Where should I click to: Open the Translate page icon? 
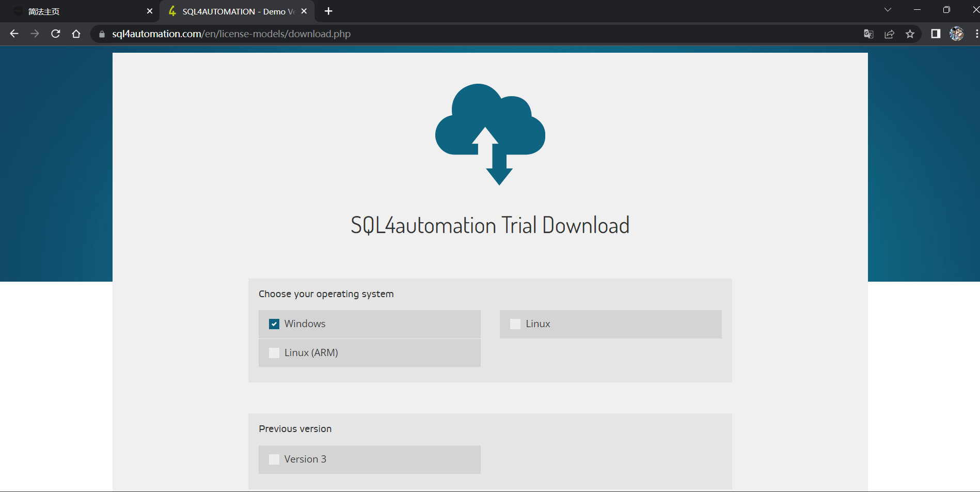point(868,34)
